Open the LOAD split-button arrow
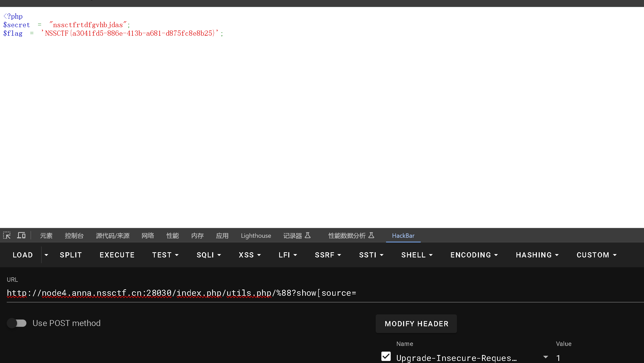 click(x=46, y=255)
